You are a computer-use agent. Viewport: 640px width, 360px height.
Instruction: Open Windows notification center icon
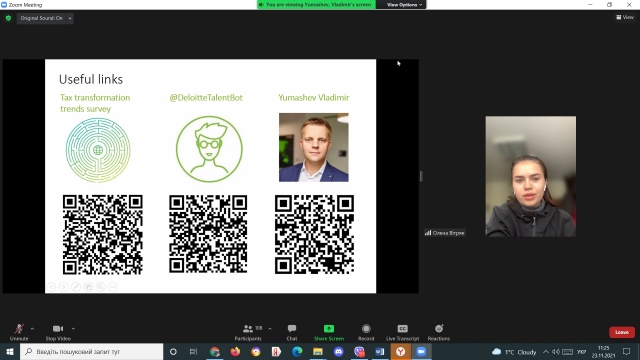(x=627, y=351)
